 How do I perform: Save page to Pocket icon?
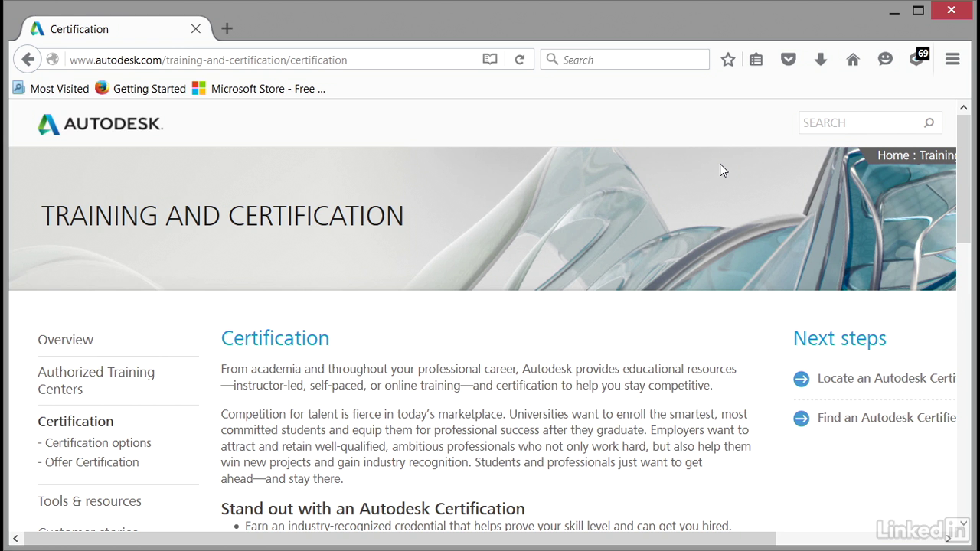pos(789,59)
